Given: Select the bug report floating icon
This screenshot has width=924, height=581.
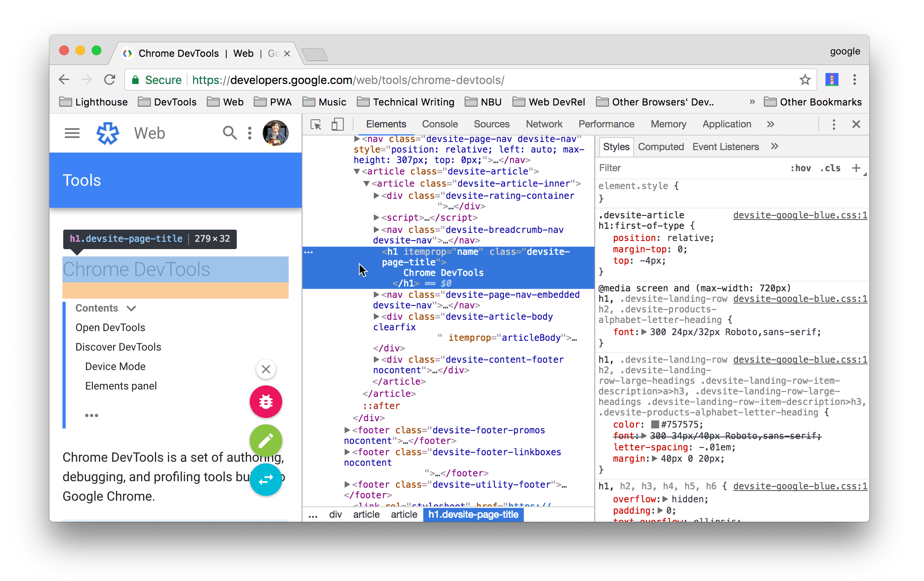Looking at the screenshot, I should [x=266, y=402].
